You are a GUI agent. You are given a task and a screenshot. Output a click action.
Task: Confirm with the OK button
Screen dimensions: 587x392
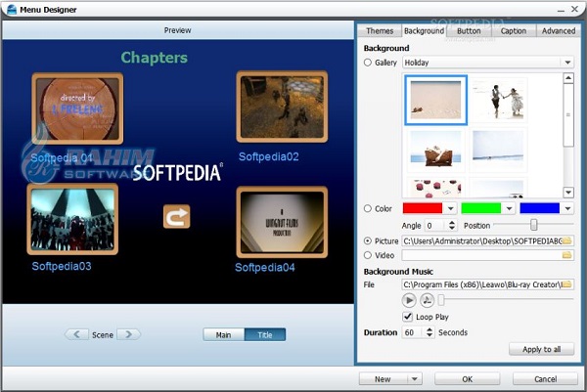(x=468, y=379)
